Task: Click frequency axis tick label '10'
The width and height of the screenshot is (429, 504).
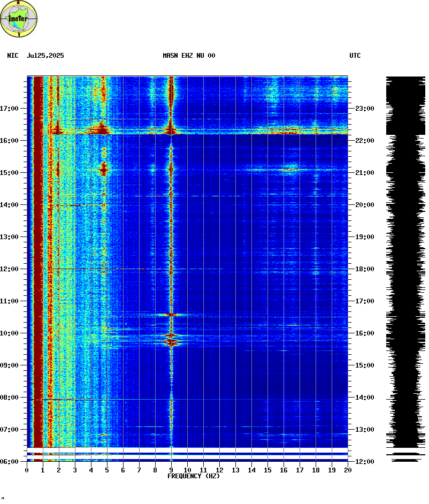Action: click(x=187, y=470)
